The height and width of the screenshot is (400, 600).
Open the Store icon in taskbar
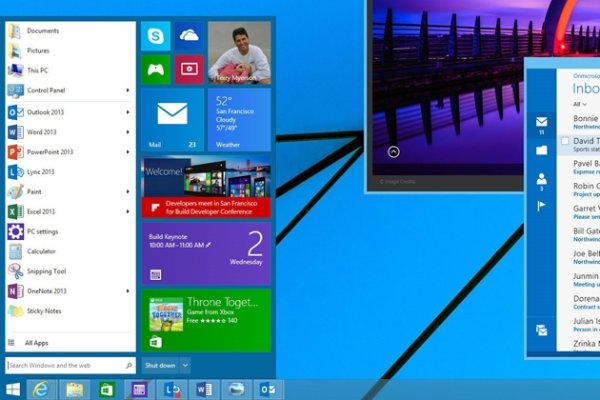107,389
